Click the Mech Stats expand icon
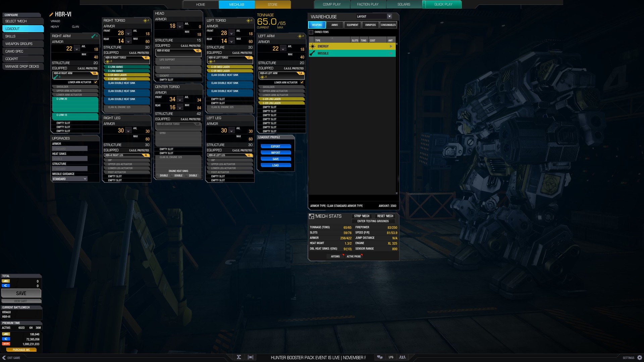Viewport: 644px width, 362px height. tap(311, 217)
